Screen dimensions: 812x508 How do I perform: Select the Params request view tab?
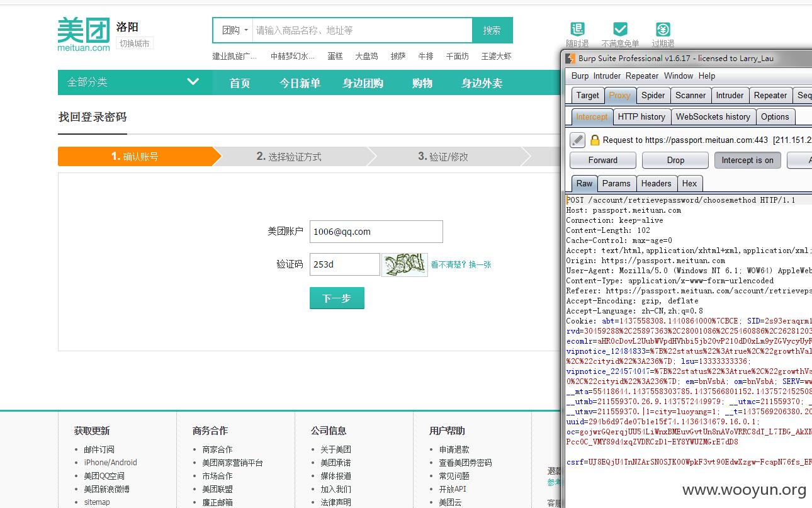click(616, 183)
